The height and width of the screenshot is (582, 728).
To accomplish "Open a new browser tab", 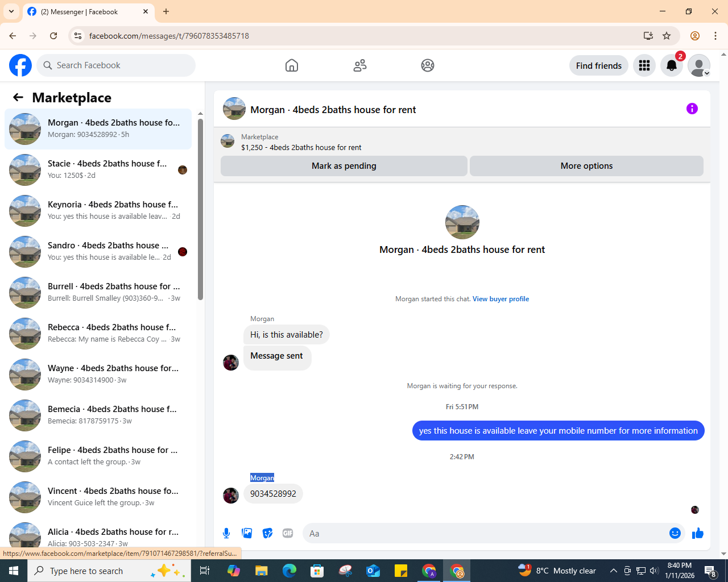I will [166, 11].
